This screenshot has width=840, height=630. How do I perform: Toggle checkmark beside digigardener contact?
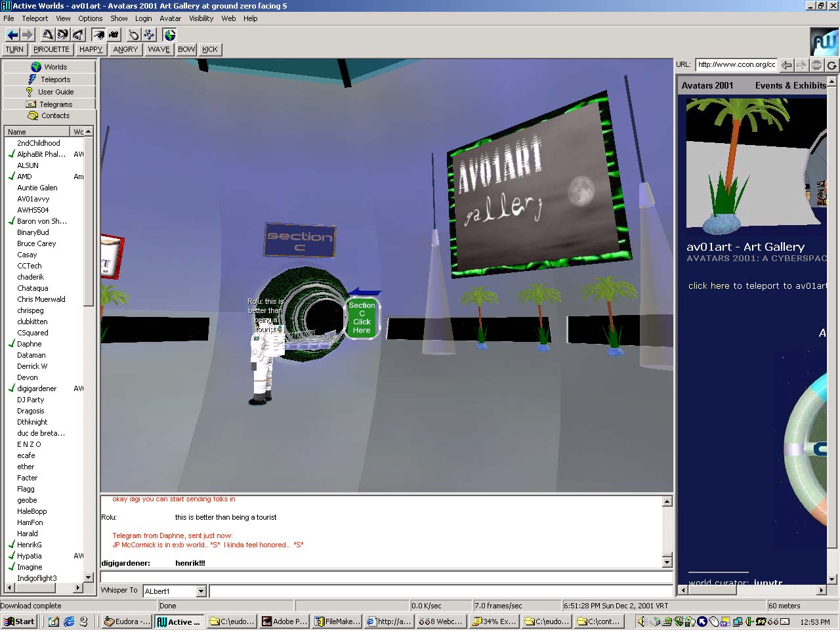[11, 388]
